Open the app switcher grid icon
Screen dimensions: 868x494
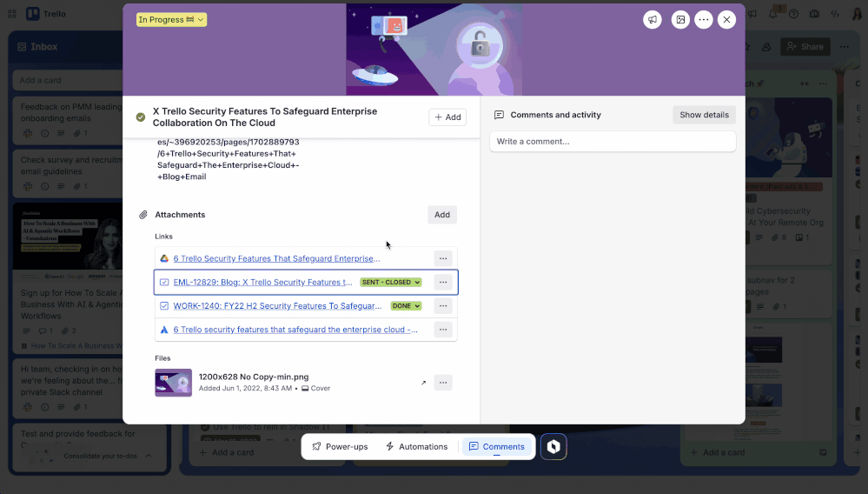[x=12, y=14]
